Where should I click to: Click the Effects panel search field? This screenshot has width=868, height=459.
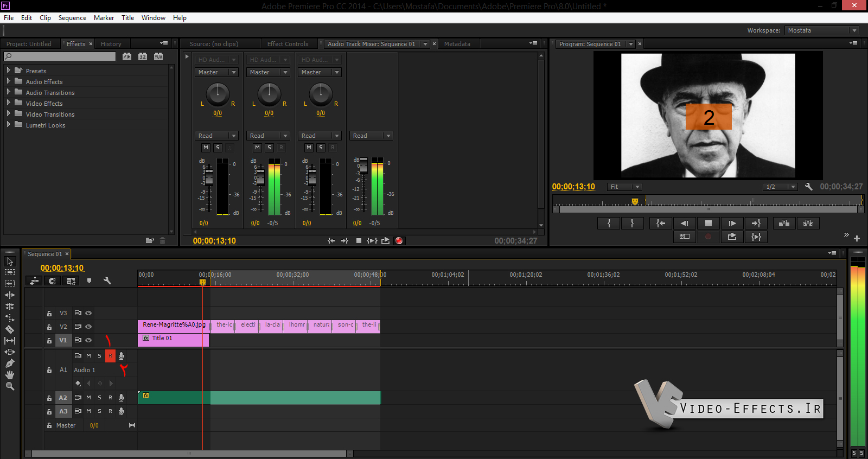coord(60,56)
